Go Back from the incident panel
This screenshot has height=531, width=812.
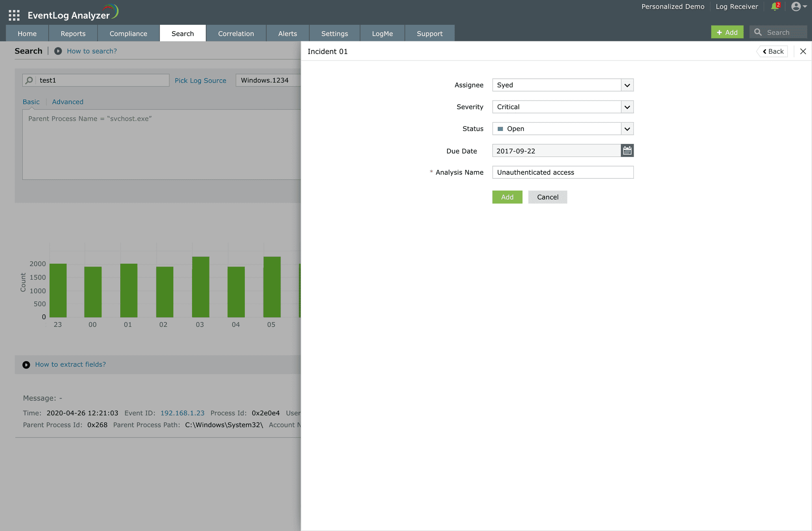(x=773, y=51)
